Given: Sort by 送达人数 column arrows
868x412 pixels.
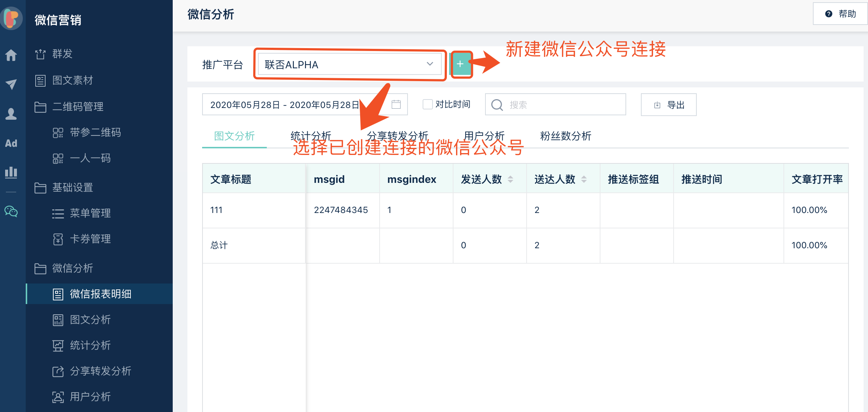Looking at the screenshot, I should [584, 179].
